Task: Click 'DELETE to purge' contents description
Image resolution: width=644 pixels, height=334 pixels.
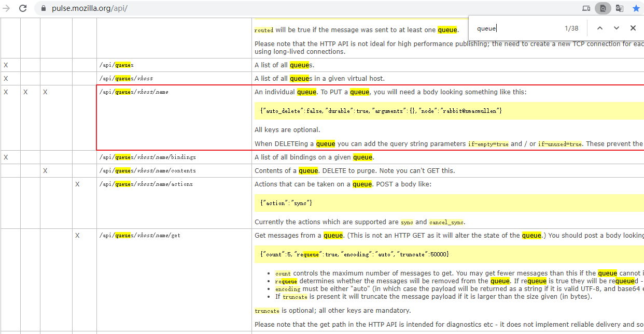Action: coord(355,170)
